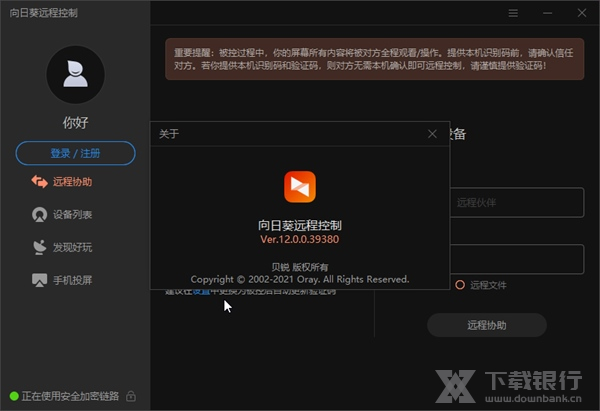The width and height of the screenshot is (600, 411).
Task: Click the 远程伙伴 partner ID field
Action: tap(515, 203)
